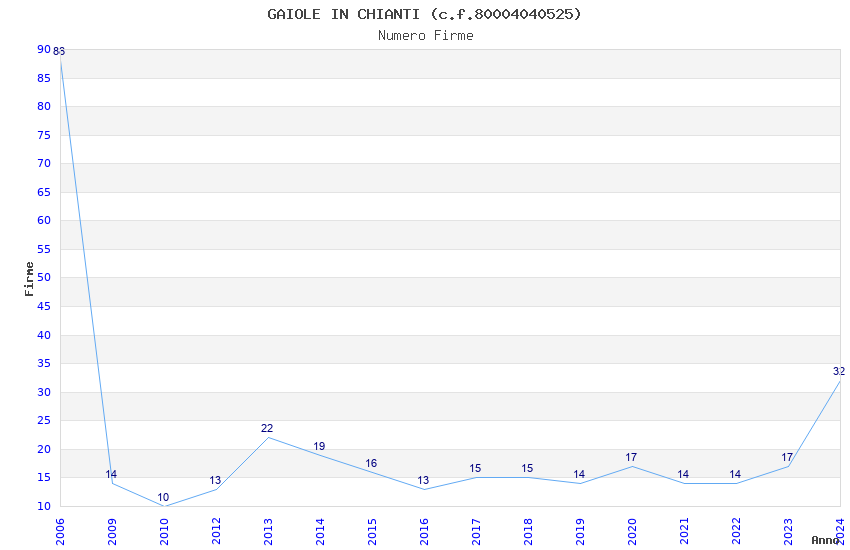Select the 2009 year label on x-axis
Image resolution: width=850 pixels, height=550 pixels.
[x=112, y=531]
